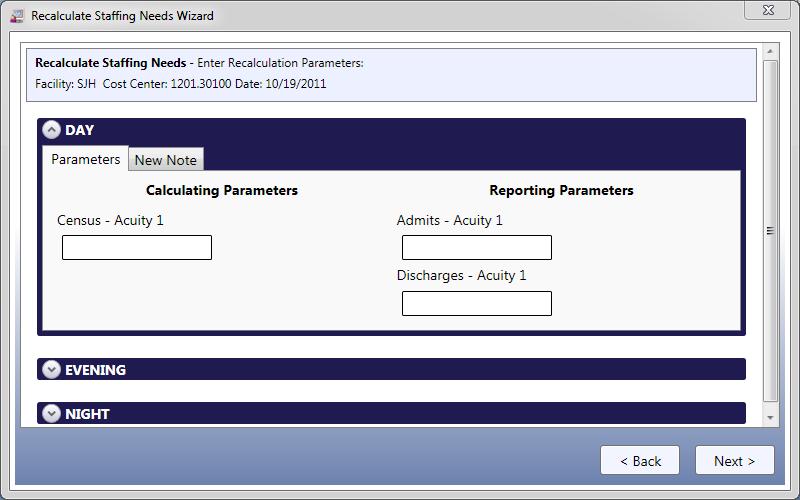Expand the EVENING section chevron
This screenshot has width=800, height=500.
pyautogui.click(x=52, y=370)
